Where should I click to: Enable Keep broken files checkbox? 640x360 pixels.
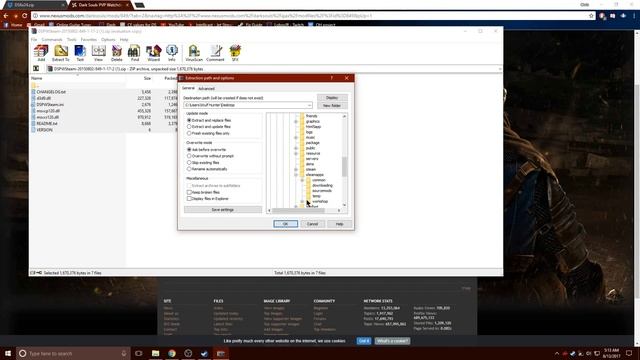[189, 192]
